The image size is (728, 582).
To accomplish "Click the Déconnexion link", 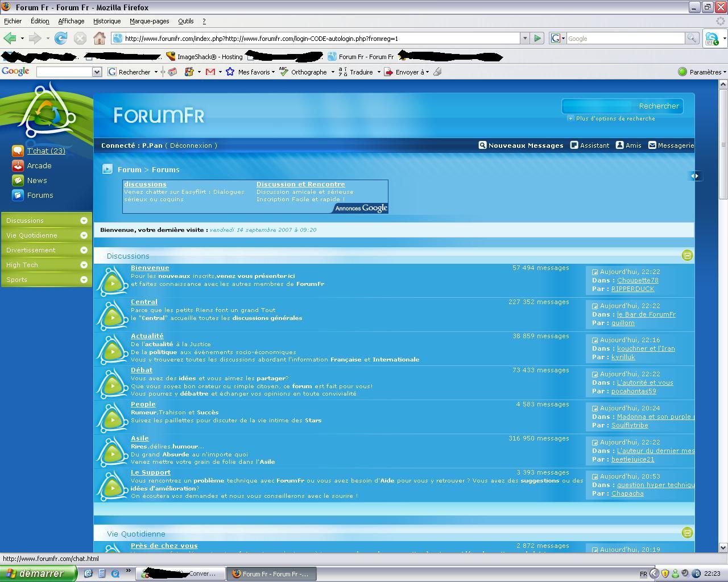I will coord(191,145).
